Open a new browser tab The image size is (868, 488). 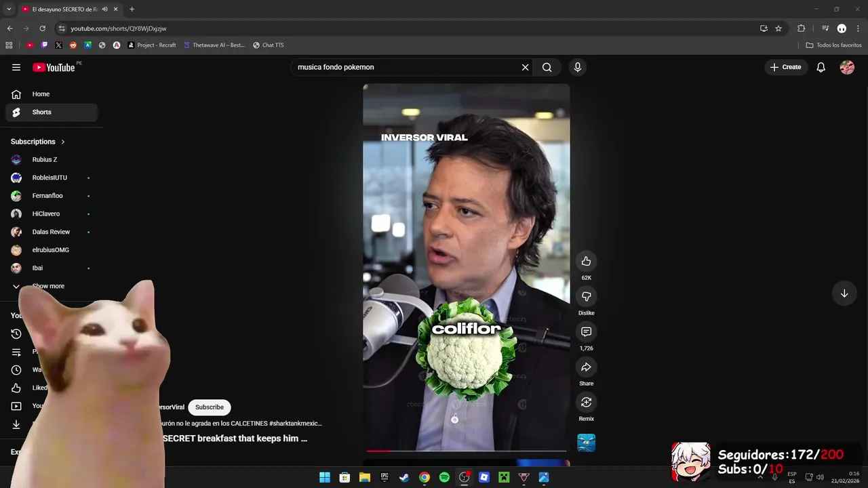pos(132,9)
